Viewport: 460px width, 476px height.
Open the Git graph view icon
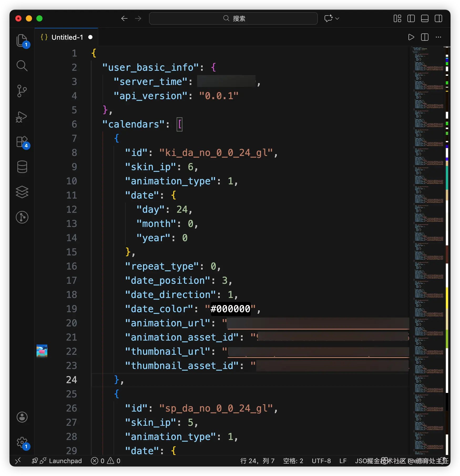point(22,217)
